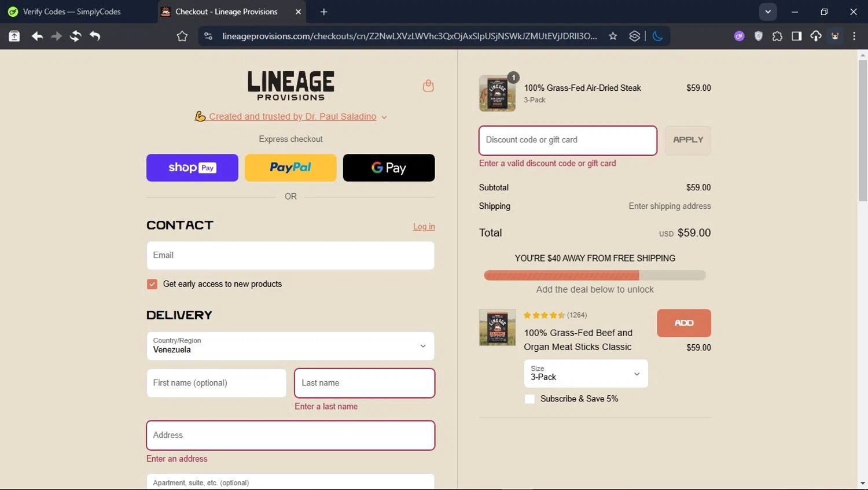
Task: Focus the Address input field
Action: tap(290, 435)
